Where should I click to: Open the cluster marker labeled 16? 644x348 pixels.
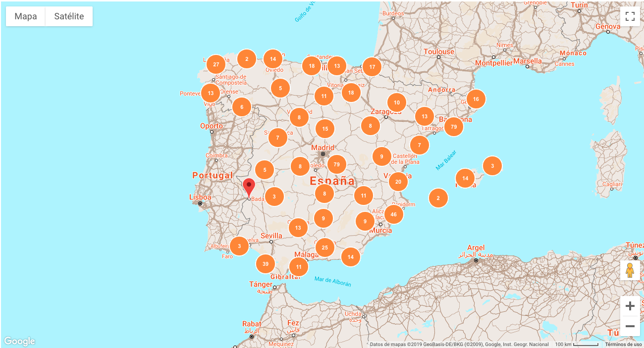tap(476, 99)
